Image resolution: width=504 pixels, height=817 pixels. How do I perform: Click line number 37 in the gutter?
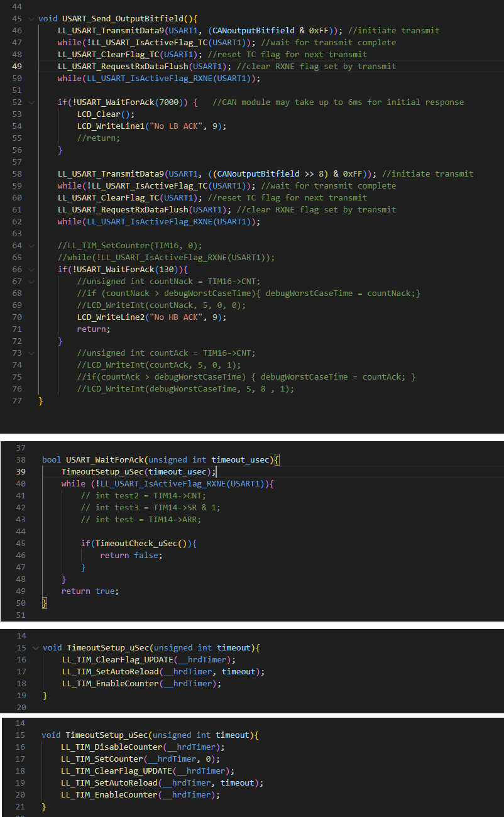click(x=21, y=448)
